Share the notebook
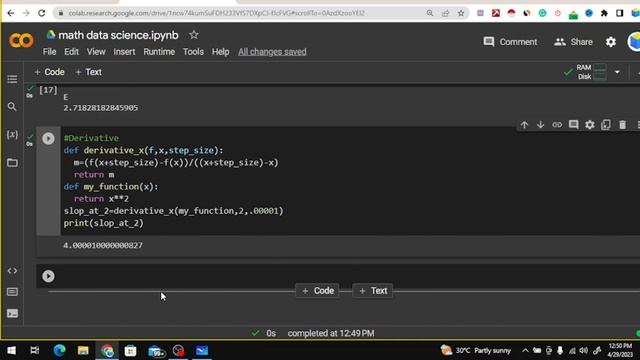640x360 pixels. [573, 42]
